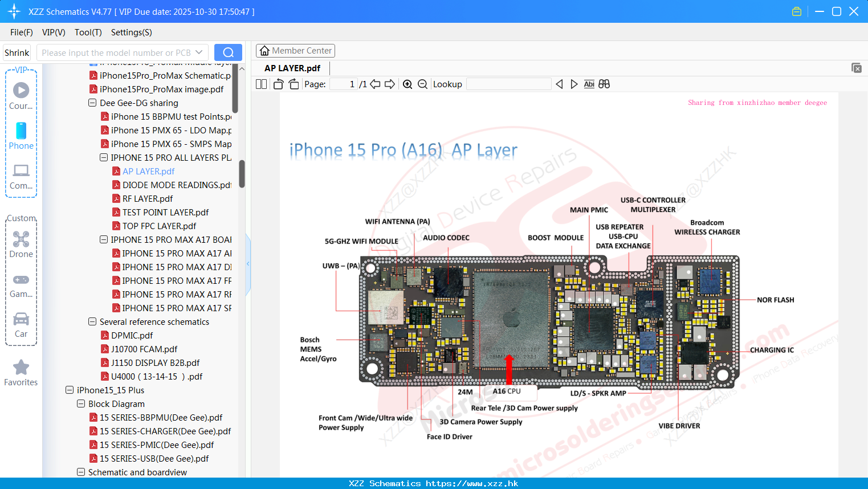Rotate the page counterclockwise

pos(278,84)
